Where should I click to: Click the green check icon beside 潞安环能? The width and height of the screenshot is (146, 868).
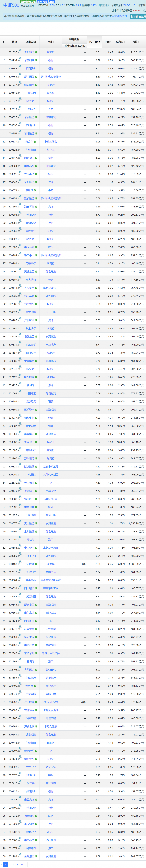click(x=36, y=207)
